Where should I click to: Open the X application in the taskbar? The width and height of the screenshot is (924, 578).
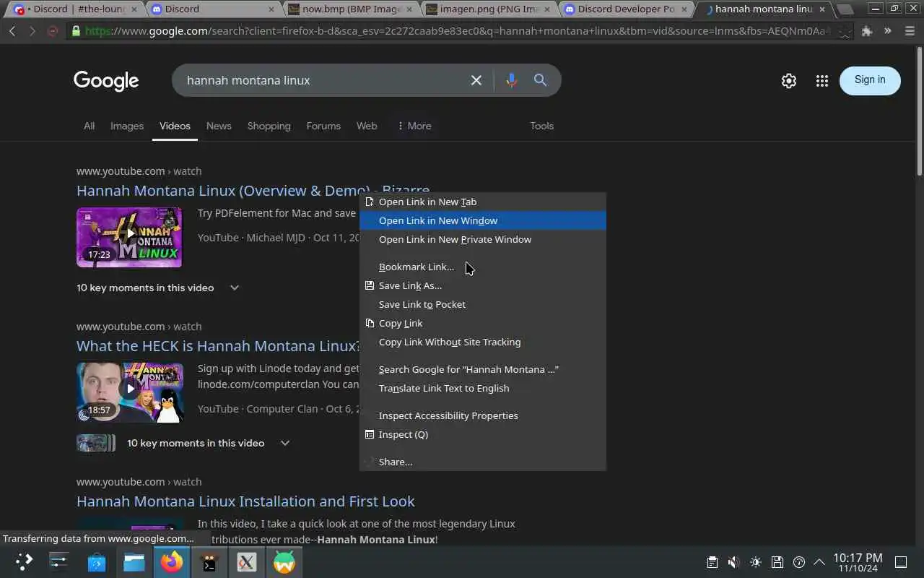pos(247,562)
